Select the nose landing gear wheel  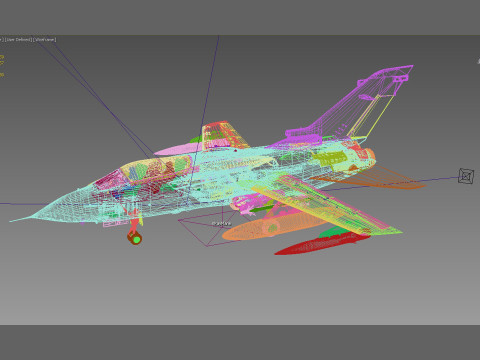(135, 238)
